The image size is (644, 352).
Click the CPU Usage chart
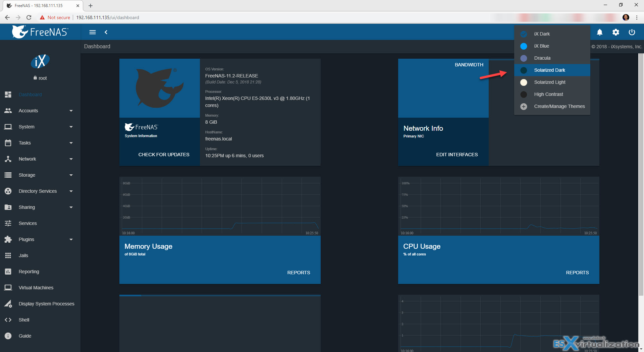(x=499, y=207)
